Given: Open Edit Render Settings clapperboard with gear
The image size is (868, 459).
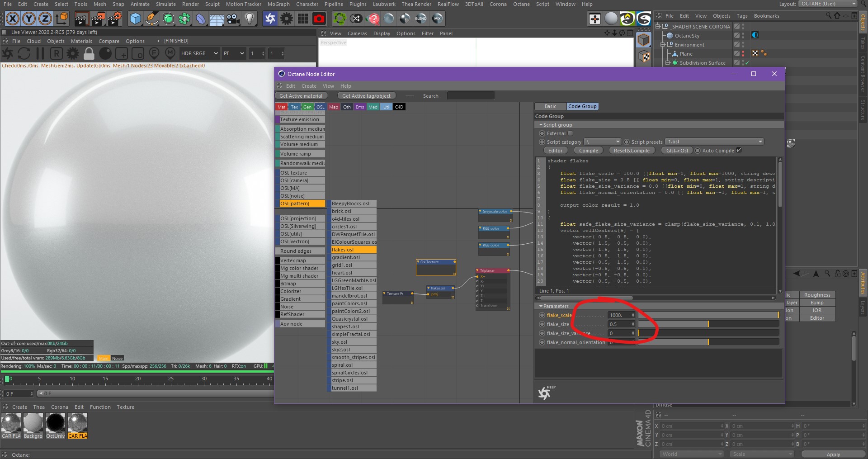Looking at the screenshot, I should tap(115, 19).
